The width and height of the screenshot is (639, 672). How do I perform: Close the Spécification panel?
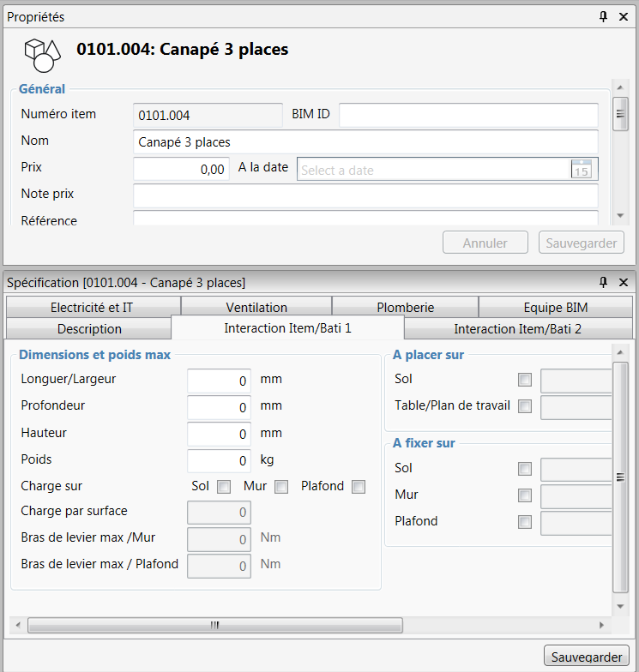click(x=624, y=282)
